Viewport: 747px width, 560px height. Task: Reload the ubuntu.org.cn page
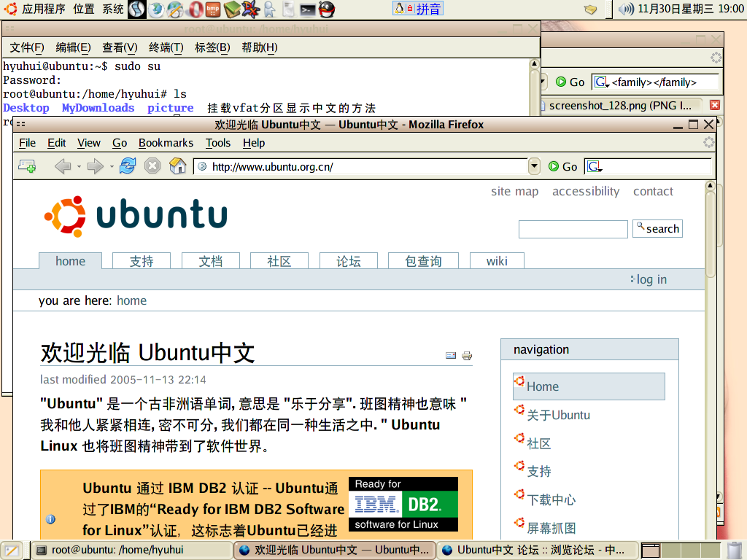[128, 166]
